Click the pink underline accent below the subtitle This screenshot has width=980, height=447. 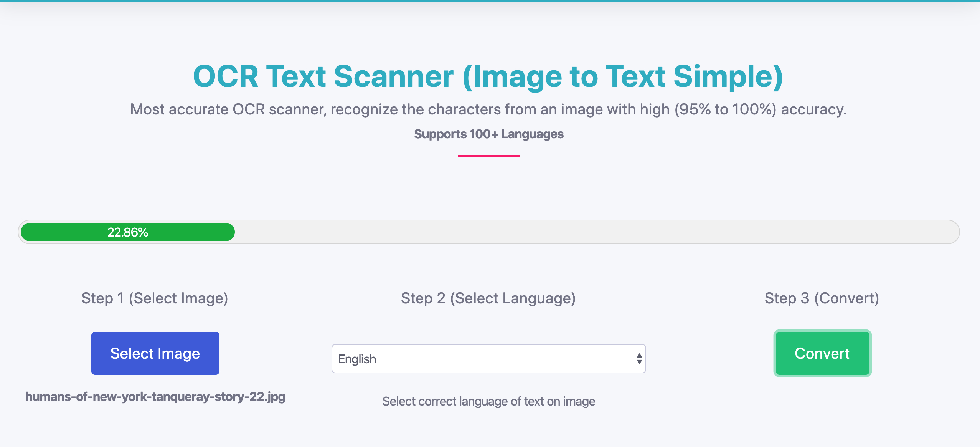[x=488, y=156]
